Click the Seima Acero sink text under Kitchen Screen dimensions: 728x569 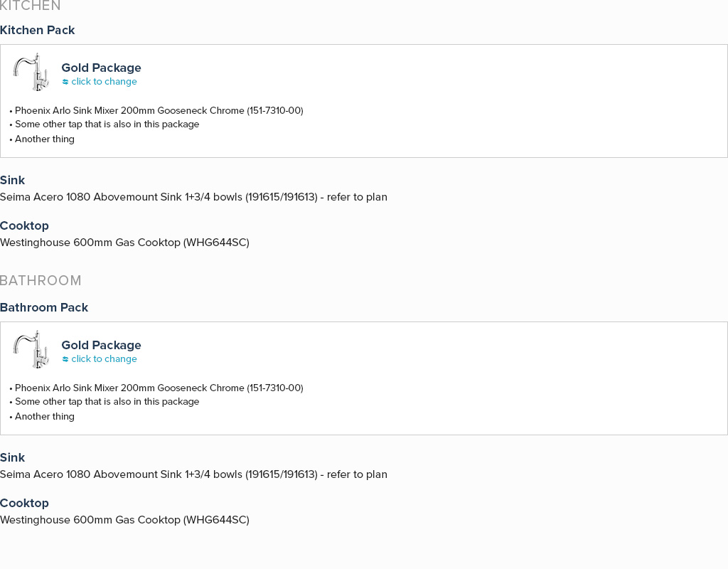(193, 197)
